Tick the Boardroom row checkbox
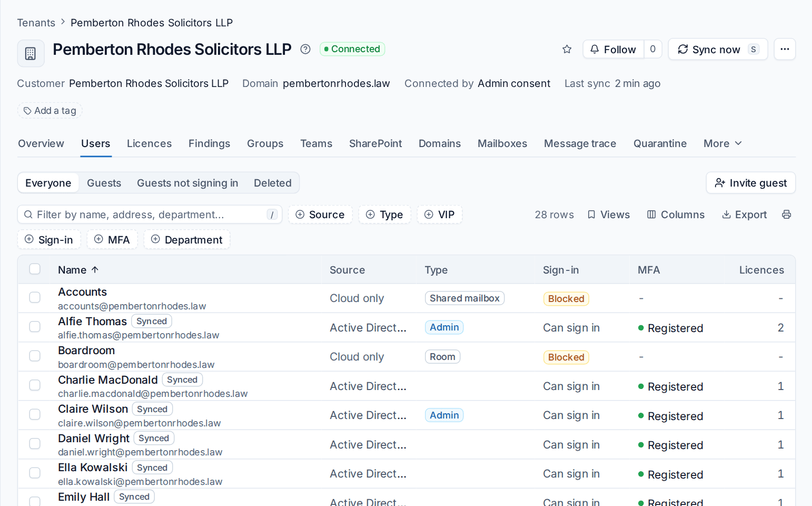 pyautogui.click(x=35, y=356)
